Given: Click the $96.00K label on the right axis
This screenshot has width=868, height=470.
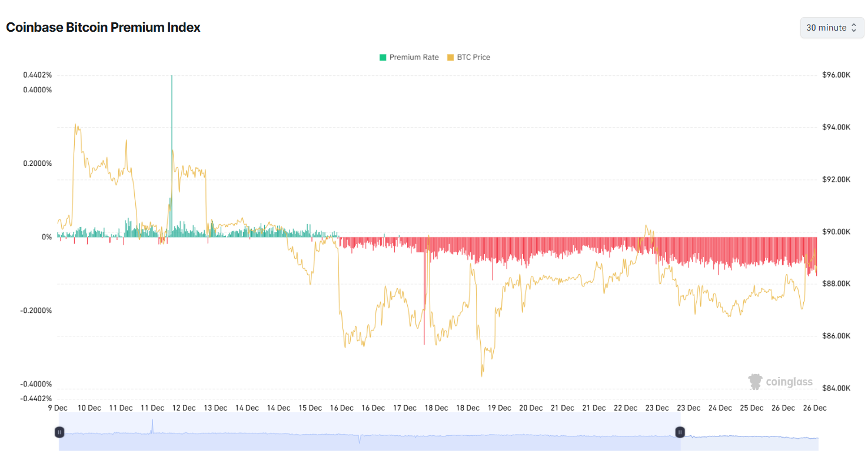Looking at the screenshot, I should pyautogui.click(x=837, y=75).
